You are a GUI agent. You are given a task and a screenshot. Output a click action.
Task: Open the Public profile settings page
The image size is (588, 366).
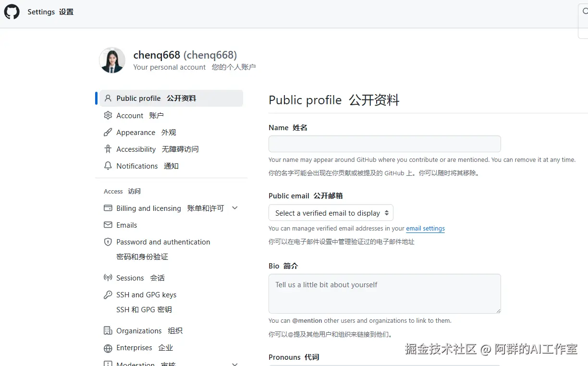(171, 98)
